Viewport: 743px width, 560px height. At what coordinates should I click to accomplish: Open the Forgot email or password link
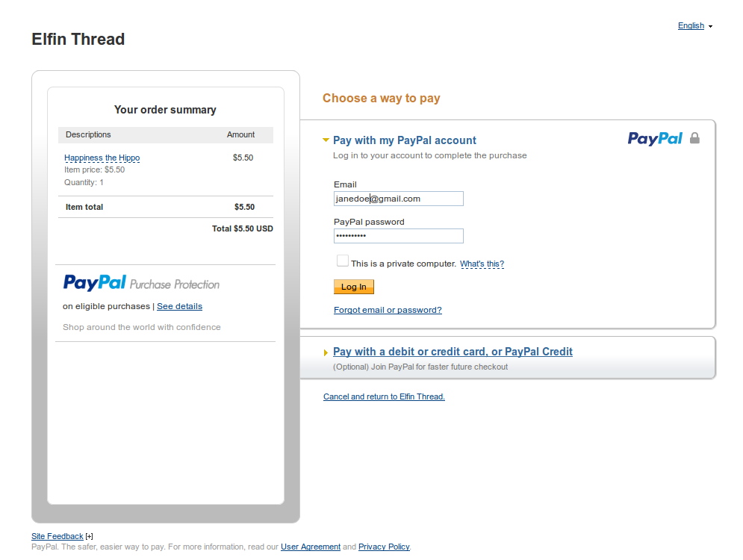[388, 310]
